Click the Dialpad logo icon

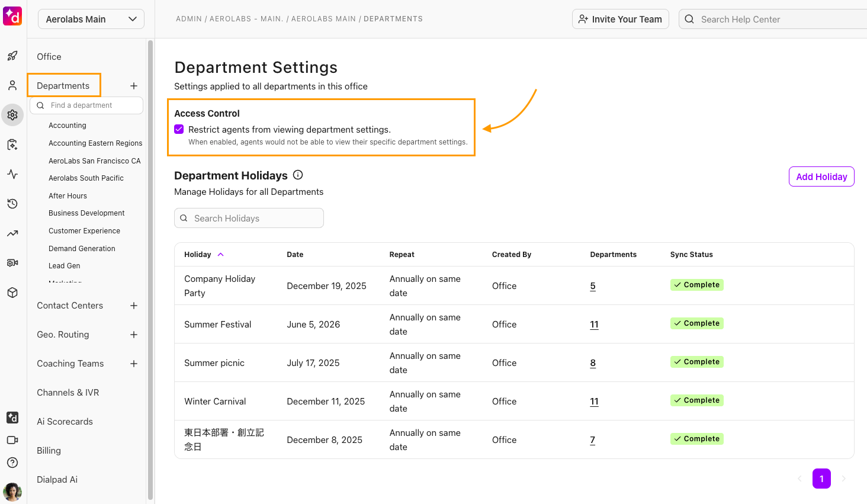pyautogui.click(x=12, y=16)
